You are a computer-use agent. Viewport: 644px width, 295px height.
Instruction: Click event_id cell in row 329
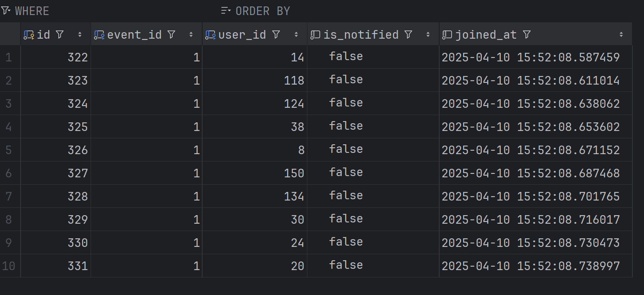click(x=147, y=219)
